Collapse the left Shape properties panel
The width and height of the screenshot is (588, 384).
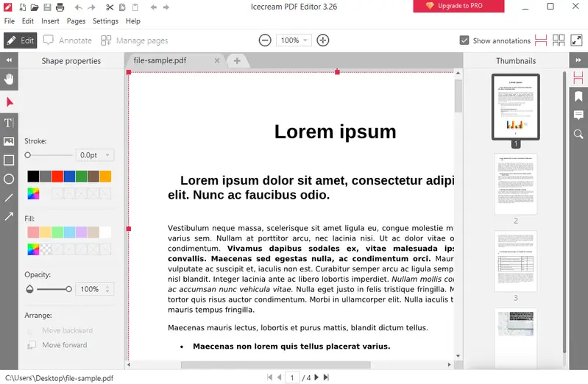click(9, 60)
